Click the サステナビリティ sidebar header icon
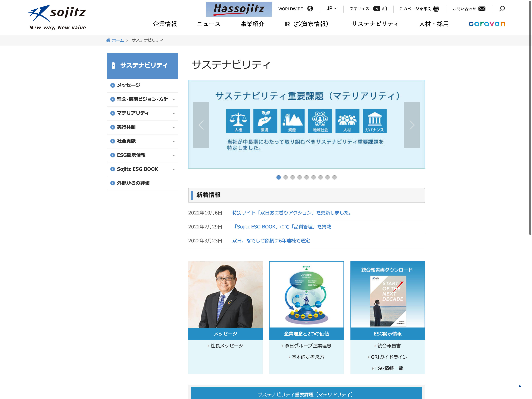Screen dimensions: 532x399 point(113,65)
